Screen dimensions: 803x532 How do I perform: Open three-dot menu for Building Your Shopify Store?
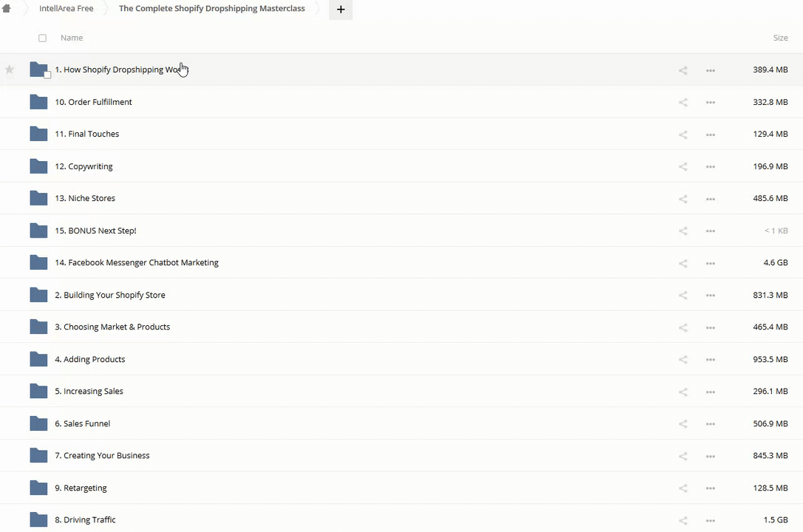710,296
